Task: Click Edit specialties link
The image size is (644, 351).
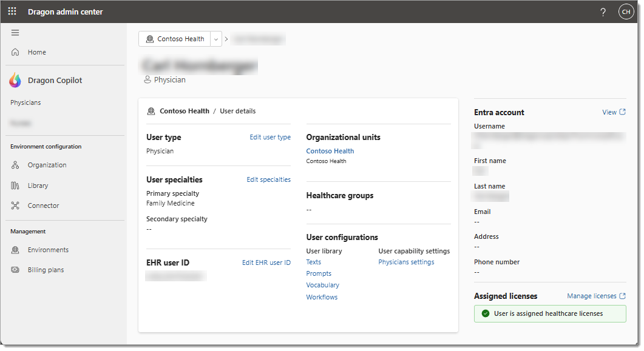Action: 269,179
